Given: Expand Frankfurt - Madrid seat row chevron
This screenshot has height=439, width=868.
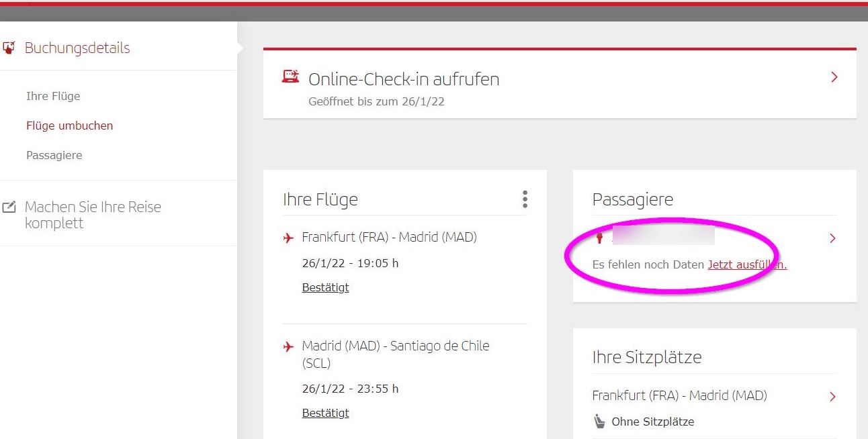Looking at the screenshot, I should [x=833, y=397].
